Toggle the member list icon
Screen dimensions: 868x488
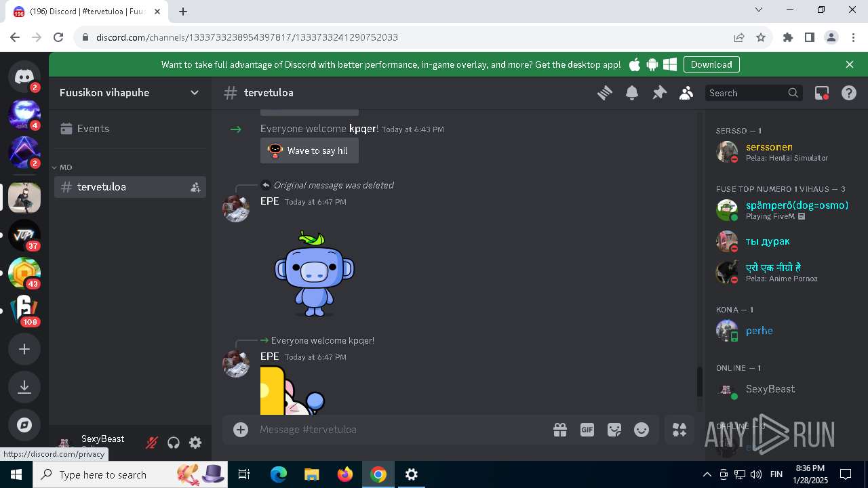(x=686, y=93)
